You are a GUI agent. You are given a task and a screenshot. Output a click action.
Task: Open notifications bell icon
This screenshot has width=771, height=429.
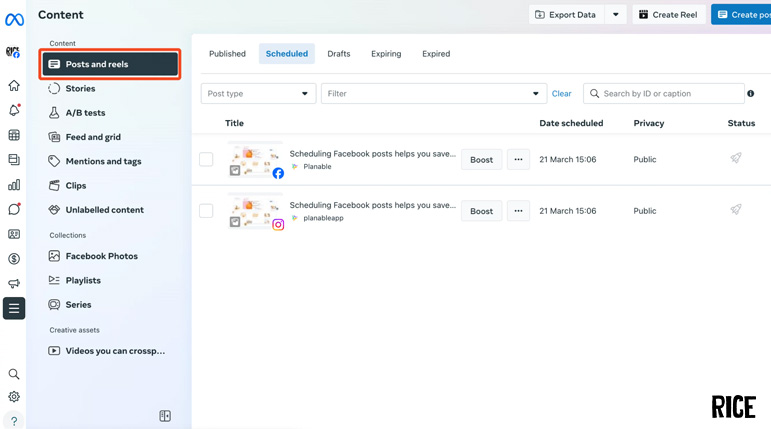(14, 111)
